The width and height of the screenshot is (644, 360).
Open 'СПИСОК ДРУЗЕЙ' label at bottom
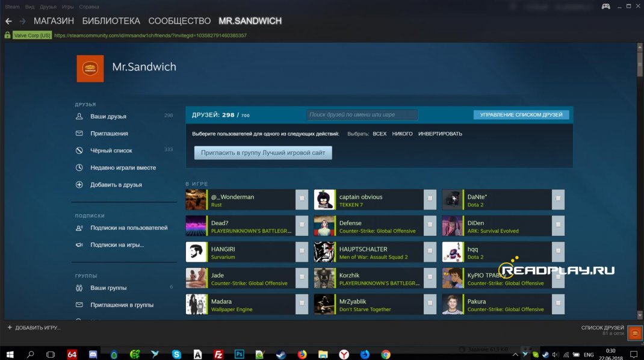(602, 327)
